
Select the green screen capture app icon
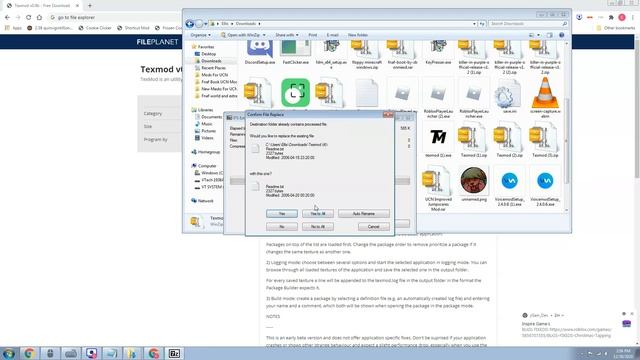pos(296,93)
